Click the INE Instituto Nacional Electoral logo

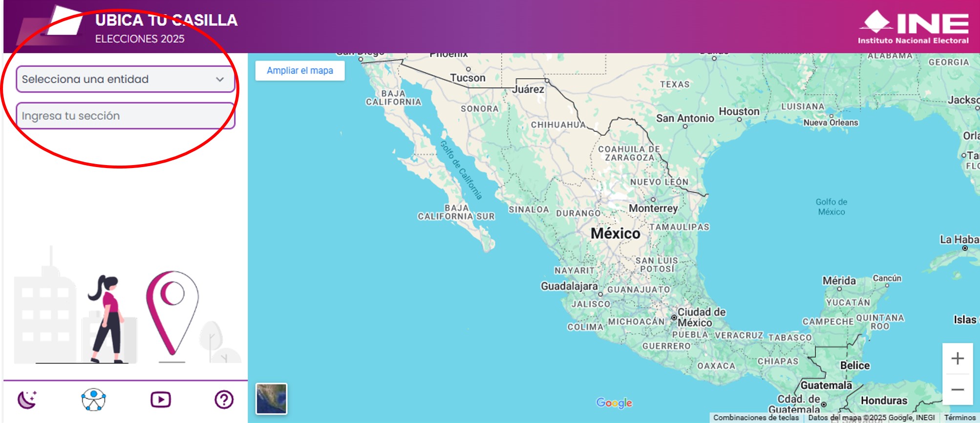coord(913,27)
